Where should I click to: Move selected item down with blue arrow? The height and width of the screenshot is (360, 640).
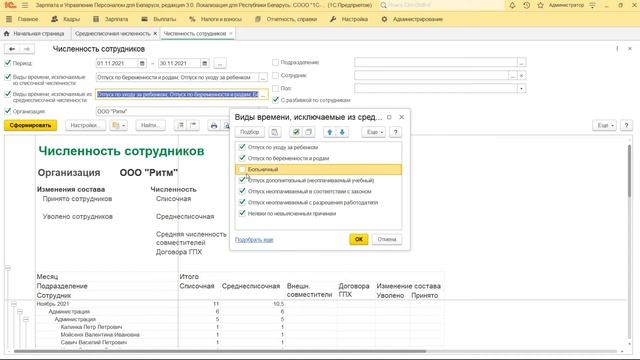click(342, 132)
